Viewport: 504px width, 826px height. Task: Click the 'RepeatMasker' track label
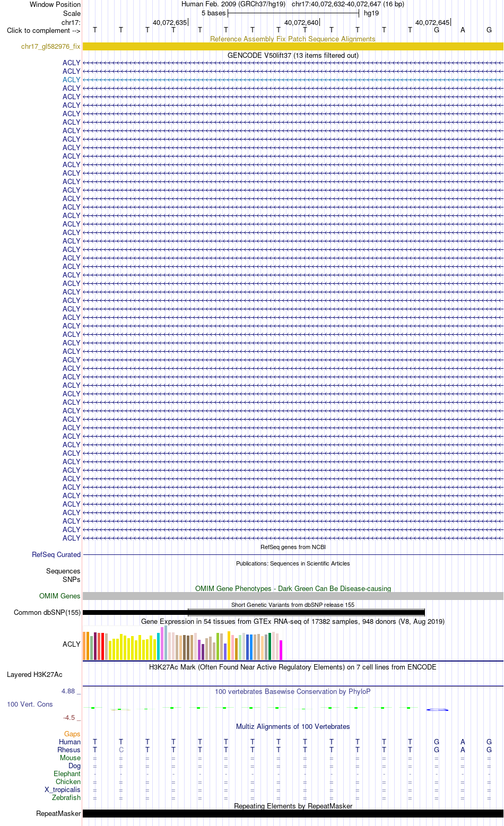tap(58, 814)
